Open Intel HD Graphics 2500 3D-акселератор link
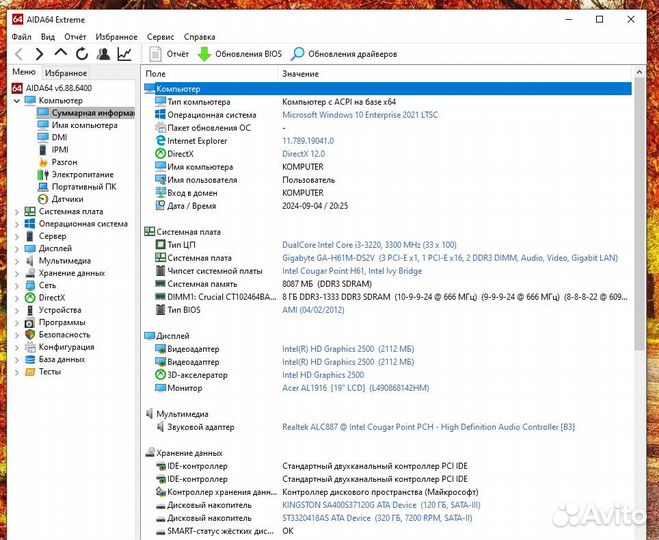This screenshot has height=540, width=659. (323, 375)
